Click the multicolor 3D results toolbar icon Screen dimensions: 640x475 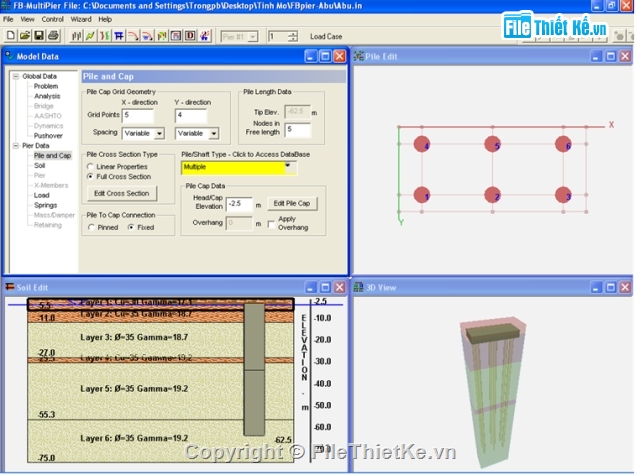[x=162, y=36]
